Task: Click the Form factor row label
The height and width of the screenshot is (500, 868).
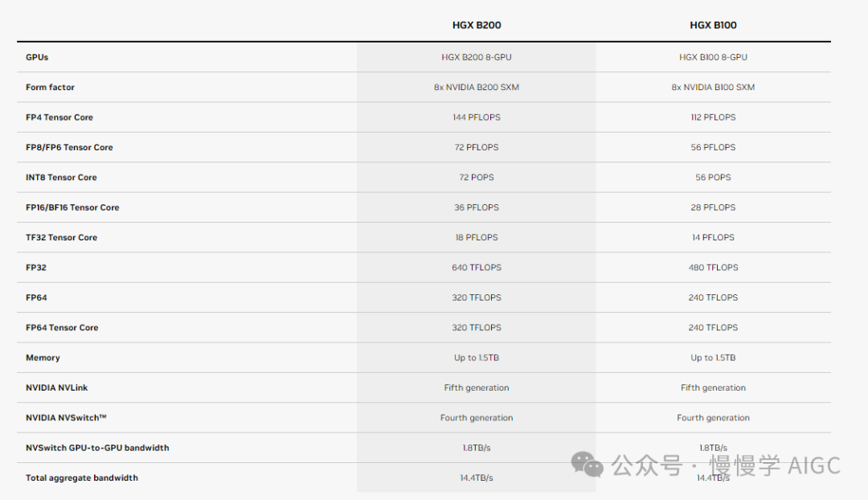Action: tap(50, 87)
